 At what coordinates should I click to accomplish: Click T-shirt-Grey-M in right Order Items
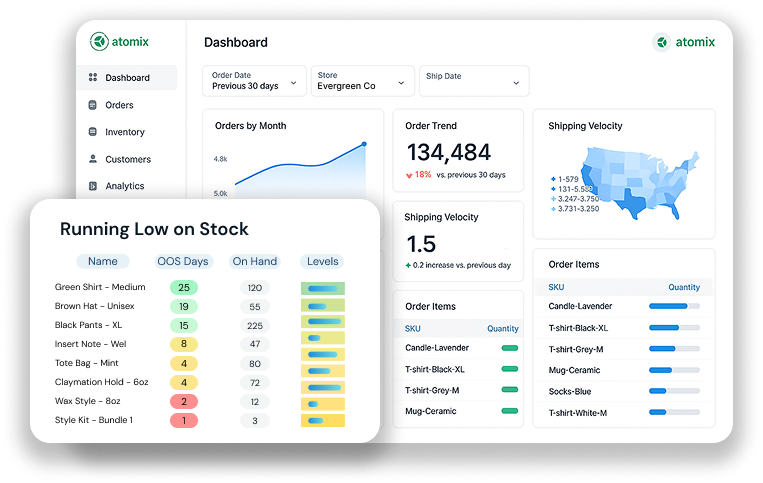click(576, 349)
